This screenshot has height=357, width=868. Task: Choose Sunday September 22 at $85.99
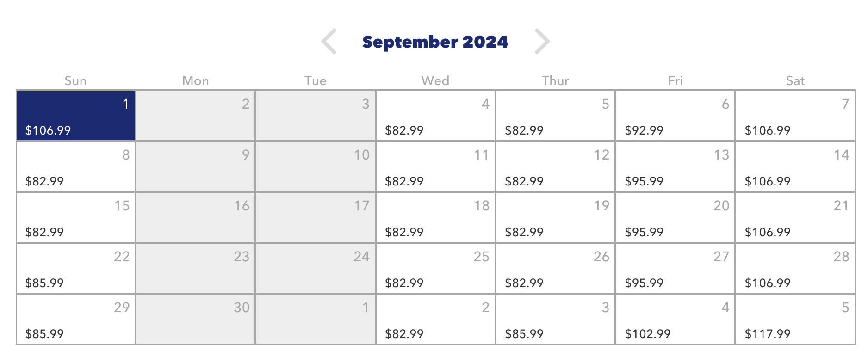click(76, 268)
